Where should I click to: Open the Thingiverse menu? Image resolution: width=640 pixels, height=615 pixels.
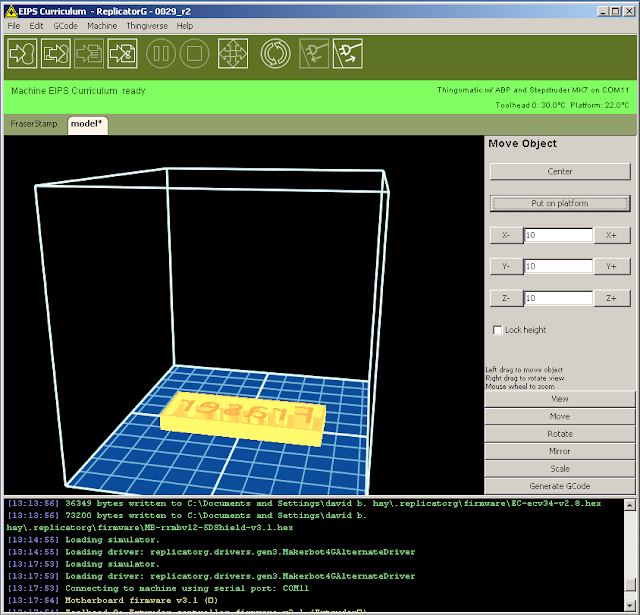pyautogui.click(x=147, y=26)
